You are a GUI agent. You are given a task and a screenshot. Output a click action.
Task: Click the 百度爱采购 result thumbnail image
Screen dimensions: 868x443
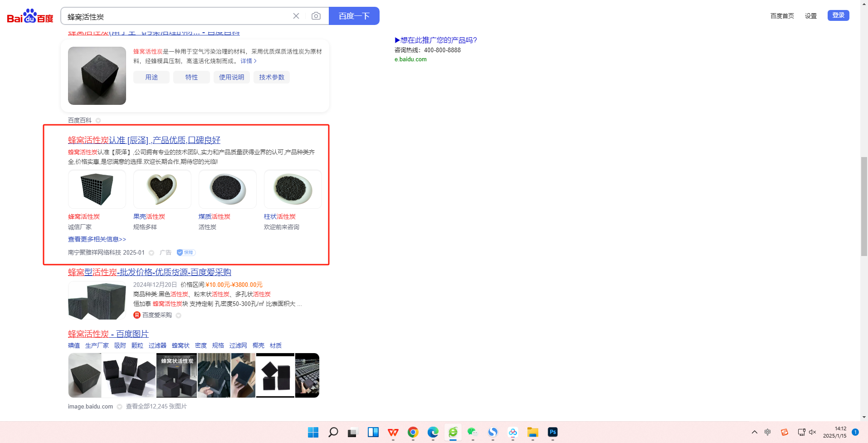pos(97,300)
